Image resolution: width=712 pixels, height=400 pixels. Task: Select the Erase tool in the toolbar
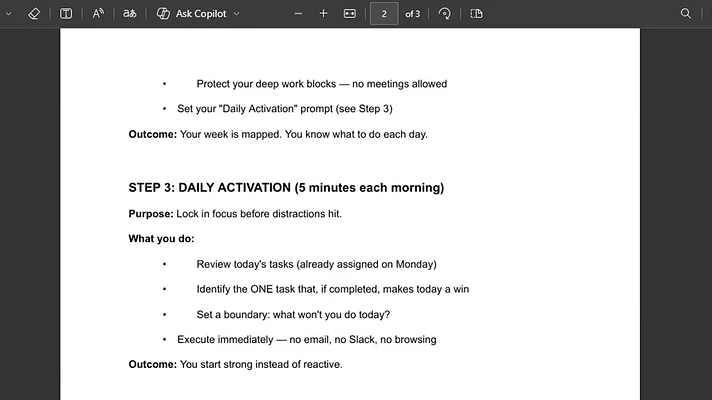coord(34,14)
